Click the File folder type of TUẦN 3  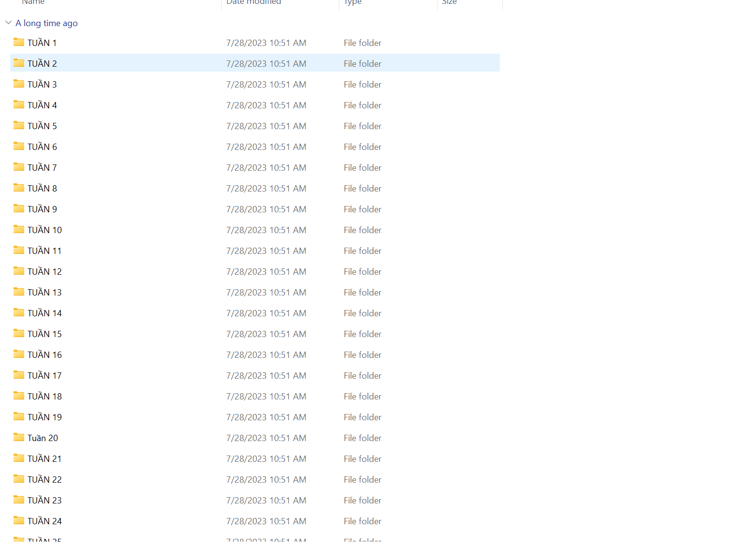click(x=363, y=85)
